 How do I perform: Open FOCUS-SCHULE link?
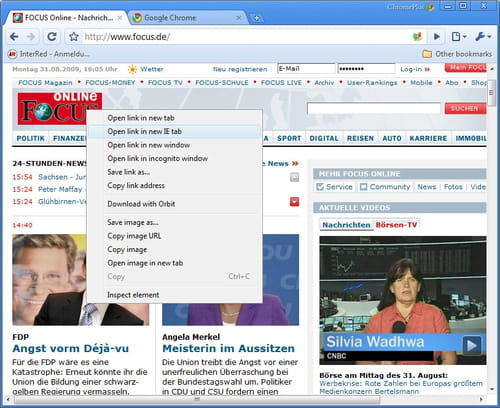222,83
